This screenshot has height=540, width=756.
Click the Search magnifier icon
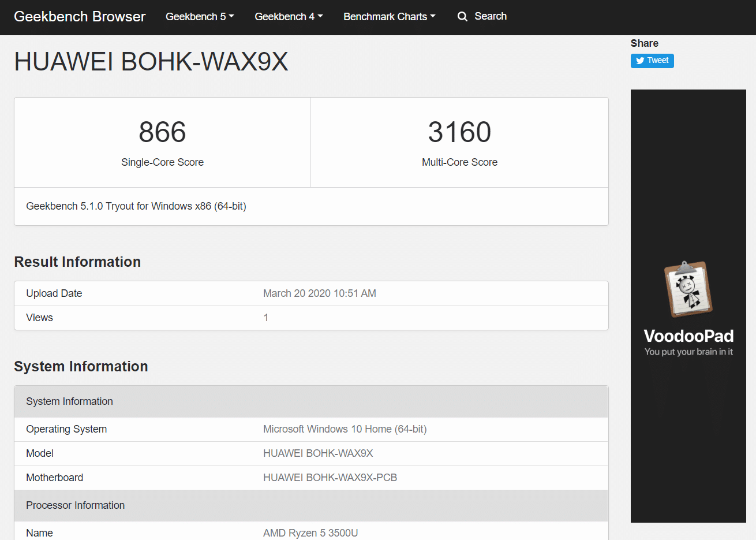tap(462, 17)
